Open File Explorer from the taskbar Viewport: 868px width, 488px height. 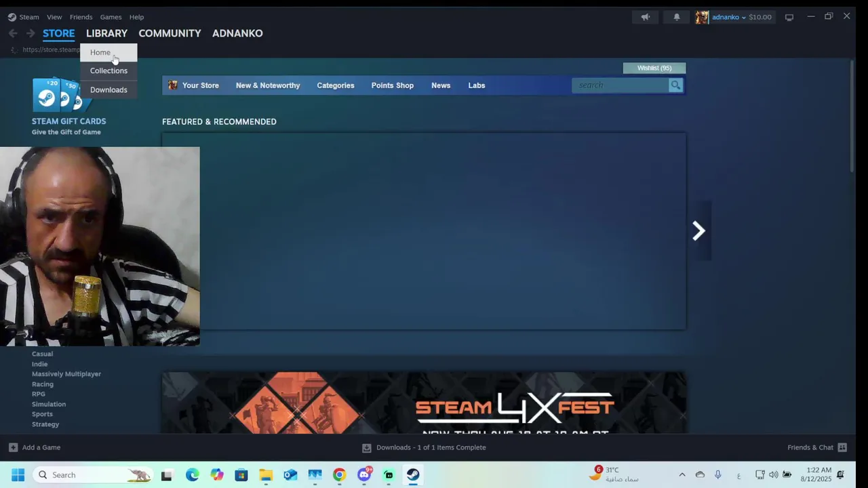tap(266, 475)
